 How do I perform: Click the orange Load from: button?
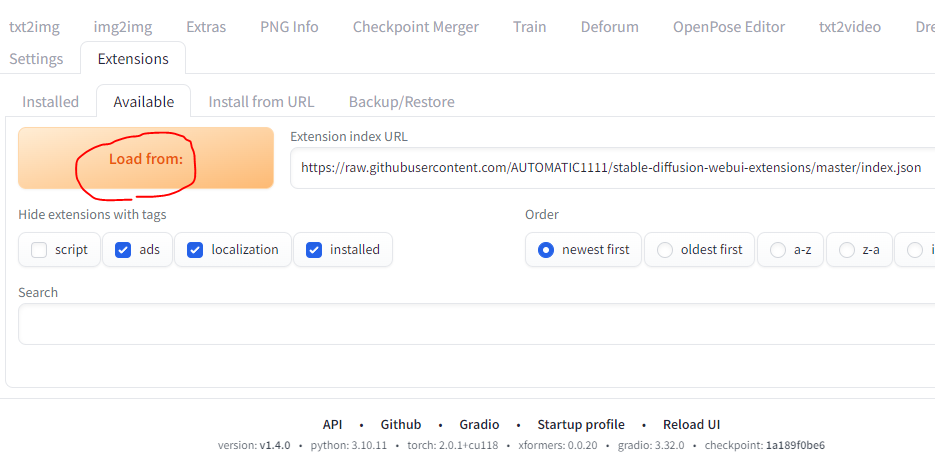point(146,158)
